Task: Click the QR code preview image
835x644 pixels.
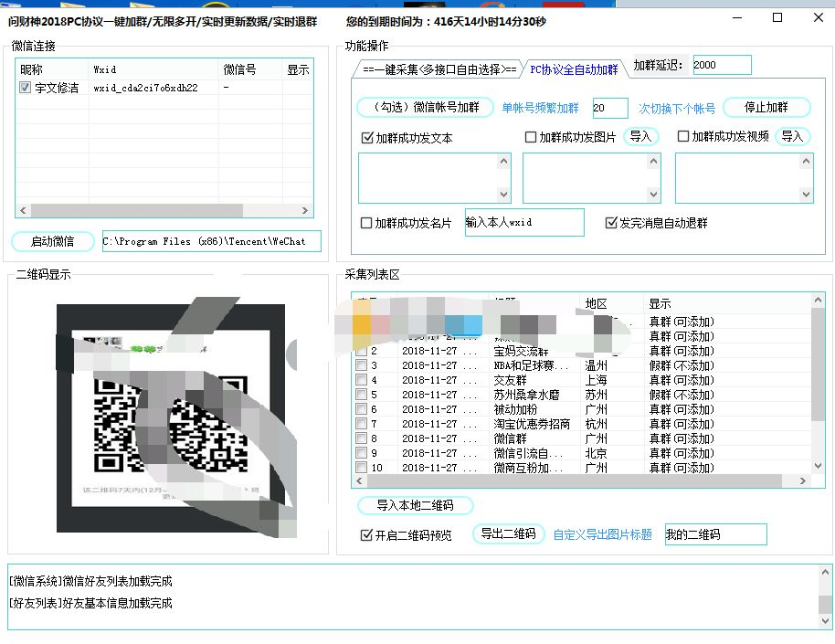Action: point(171,418)
